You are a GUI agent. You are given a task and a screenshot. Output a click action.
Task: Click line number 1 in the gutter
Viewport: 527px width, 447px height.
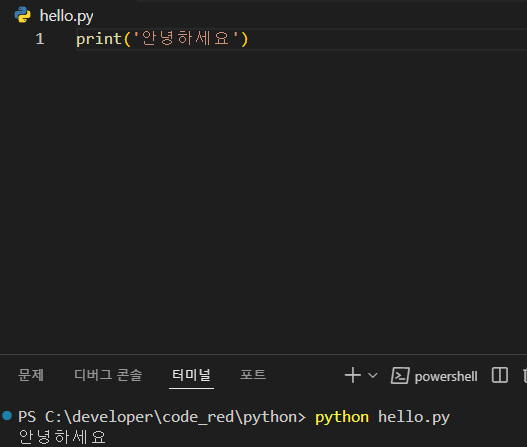click(x=40, y=39)
